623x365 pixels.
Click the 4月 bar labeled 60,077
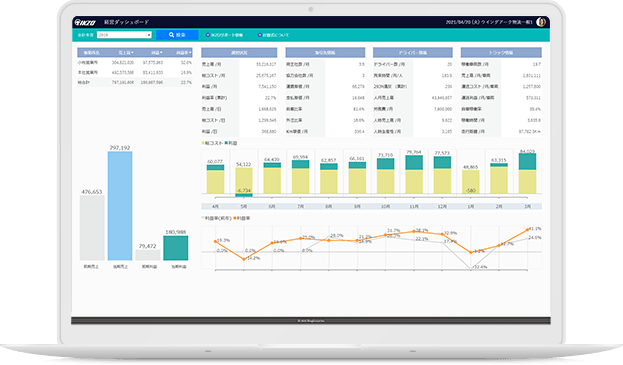point(215,179)
